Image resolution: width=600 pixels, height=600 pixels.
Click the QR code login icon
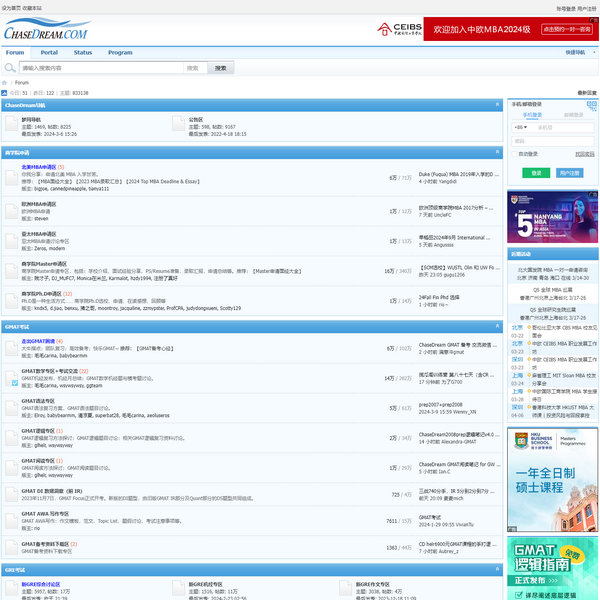click(x=591, y=104)
